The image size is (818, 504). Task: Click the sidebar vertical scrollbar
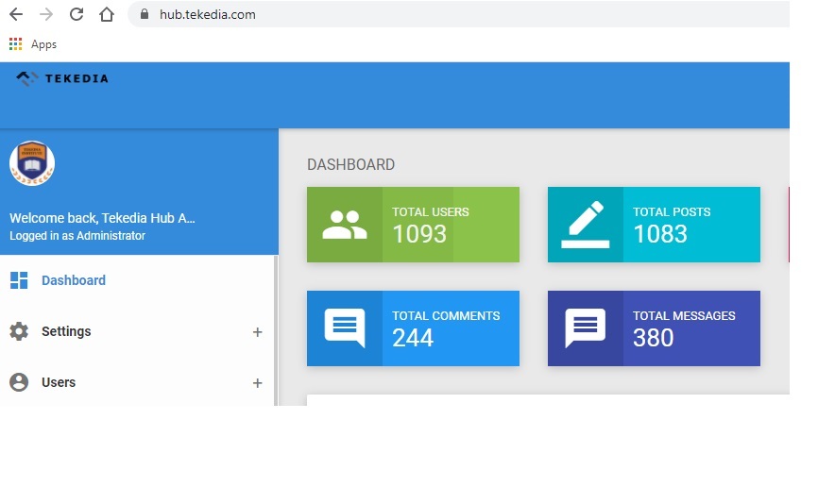(x=276, y=330)
